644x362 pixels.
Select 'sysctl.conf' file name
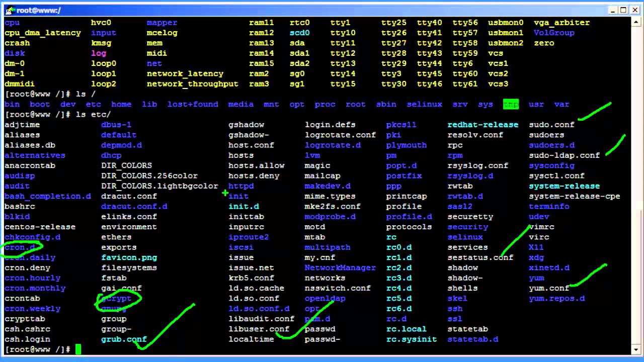coord(557,176)
